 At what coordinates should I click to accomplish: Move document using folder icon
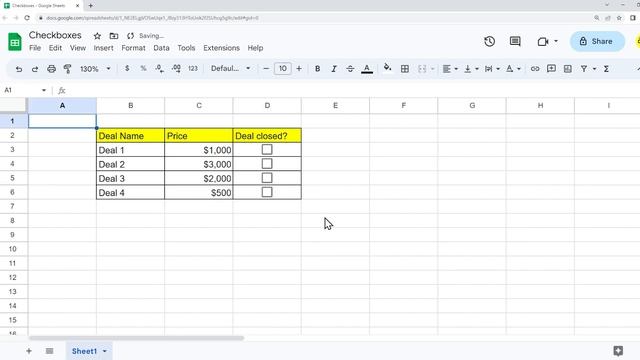click(x=114, y=36)
